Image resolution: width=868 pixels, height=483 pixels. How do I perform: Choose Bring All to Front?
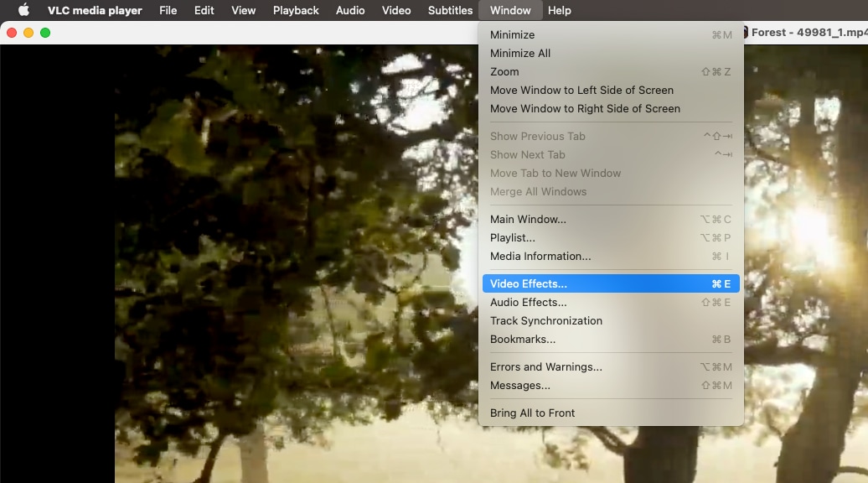point(611,413)
